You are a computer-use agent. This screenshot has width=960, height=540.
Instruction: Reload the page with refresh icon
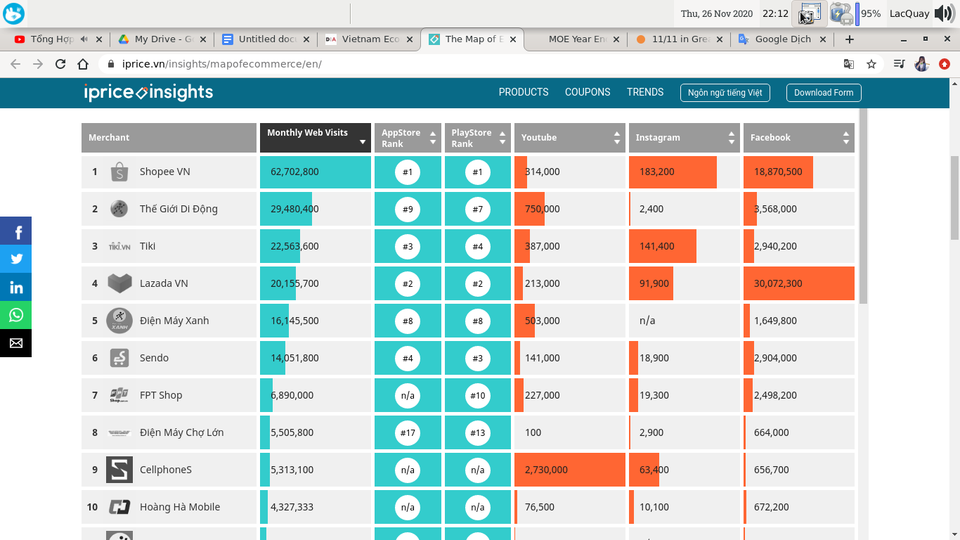point(60,64)
